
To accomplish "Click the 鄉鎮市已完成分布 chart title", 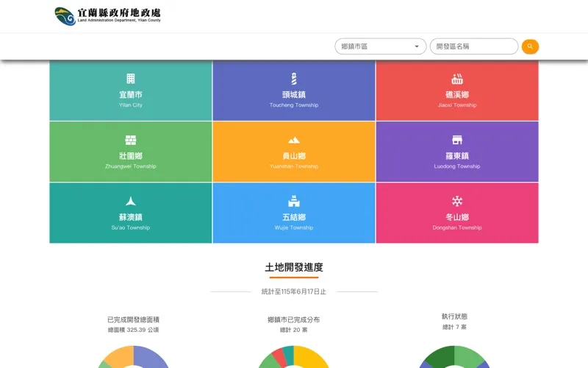I will [294, 320].
